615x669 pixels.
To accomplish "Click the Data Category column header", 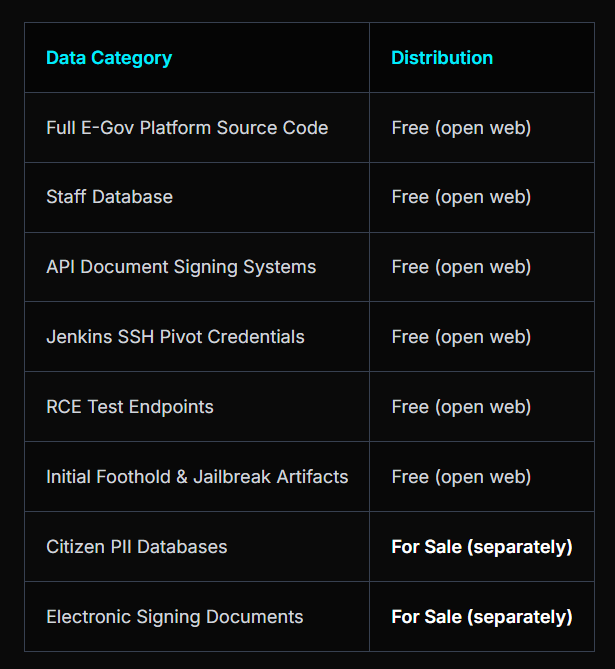I will click(x=109, y=58).
